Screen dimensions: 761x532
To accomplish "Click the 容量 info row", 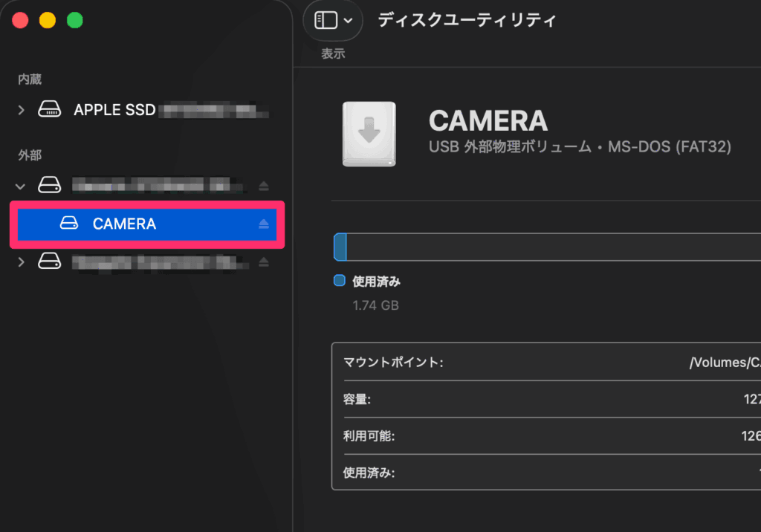I will 546,399.
